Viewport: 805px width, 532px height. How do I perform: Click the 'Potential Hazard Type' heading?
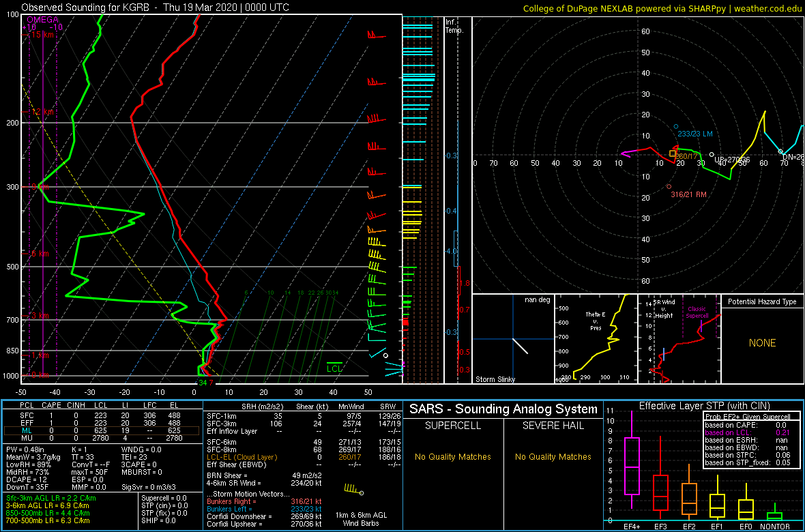[x=762, y=301]
